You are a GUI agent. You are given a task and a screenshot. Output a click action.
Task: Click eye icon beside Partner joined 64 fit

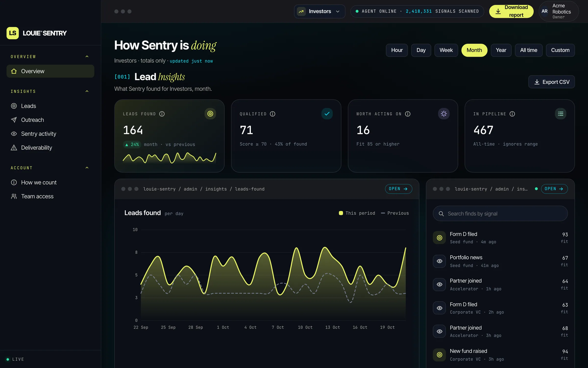(x=440, y=285)
